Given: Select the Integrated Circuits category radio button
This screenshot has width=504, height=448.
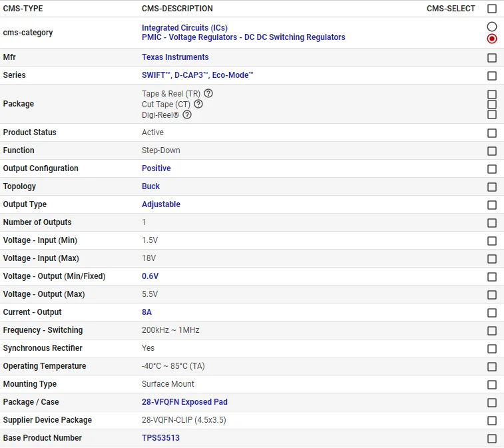Looking at the screenshot, I should (x=492, y=27).
